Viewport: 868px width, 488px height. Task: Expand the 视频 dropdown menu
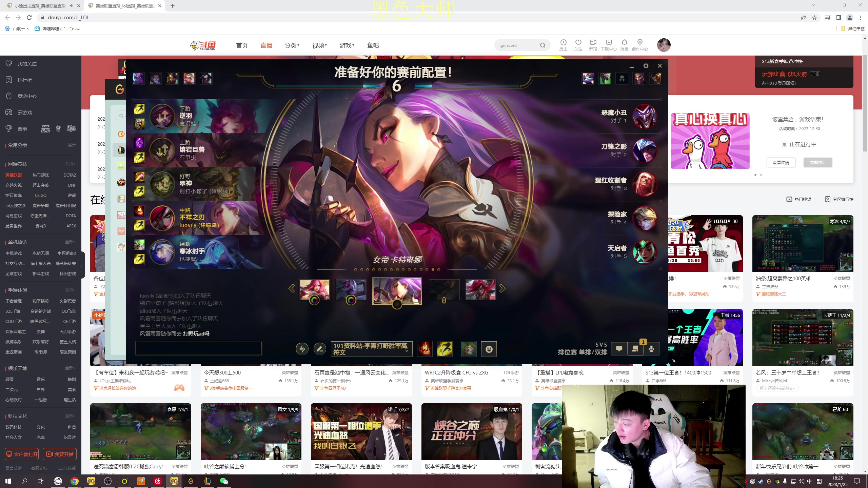(x=319, y=45)
